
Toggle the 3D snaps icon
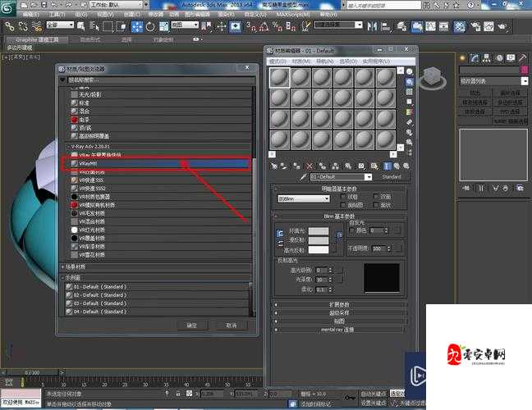(251, 26)
